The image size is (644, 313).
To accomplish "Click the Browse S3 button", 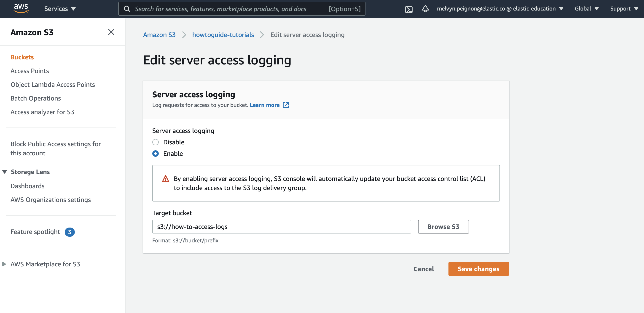I will (x=444, y=226).
